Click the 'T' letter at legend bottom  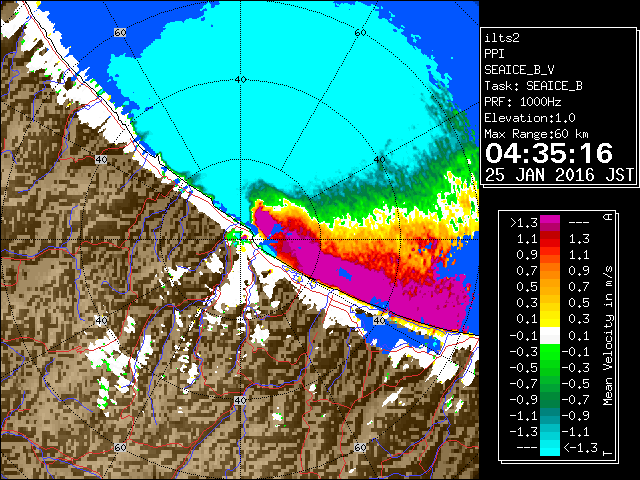tap(608, 453)
